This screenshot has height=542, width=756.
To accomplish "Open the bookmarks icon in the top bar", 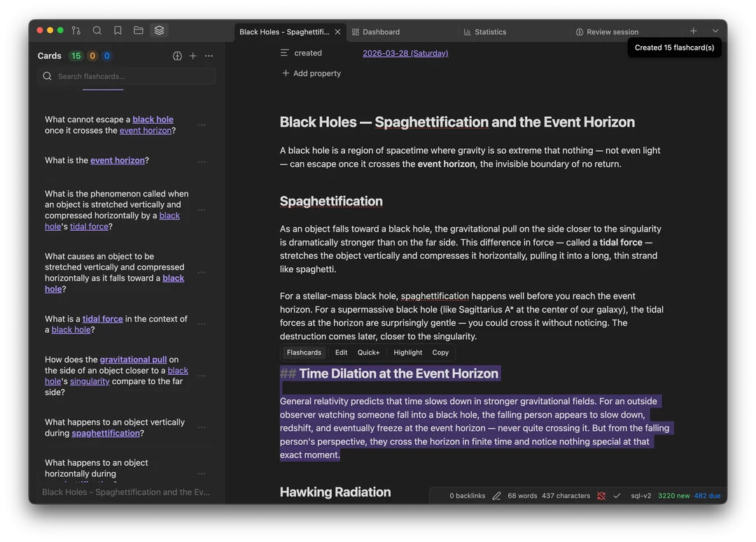I will (118, 31).
